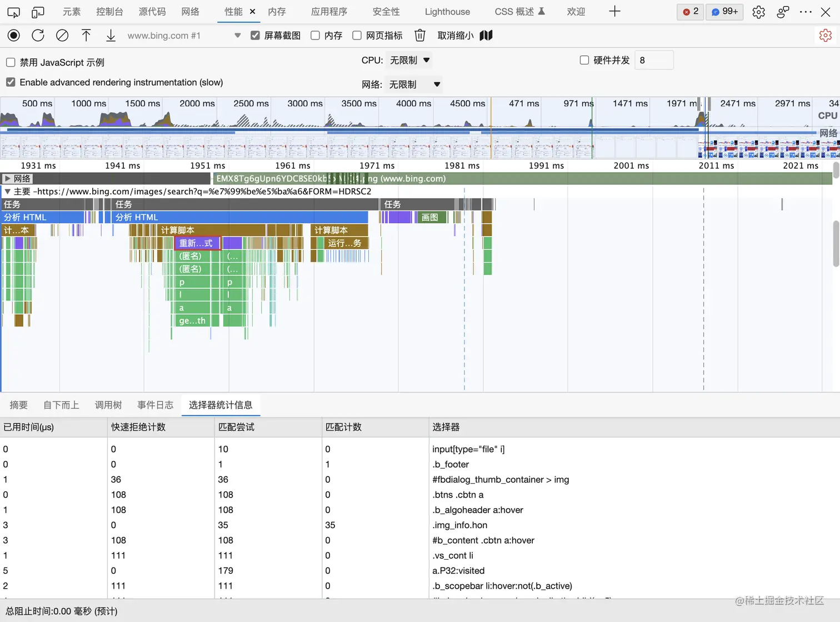
Task: Expand the 网络 track triangle
Action: (x=7, y=179)
